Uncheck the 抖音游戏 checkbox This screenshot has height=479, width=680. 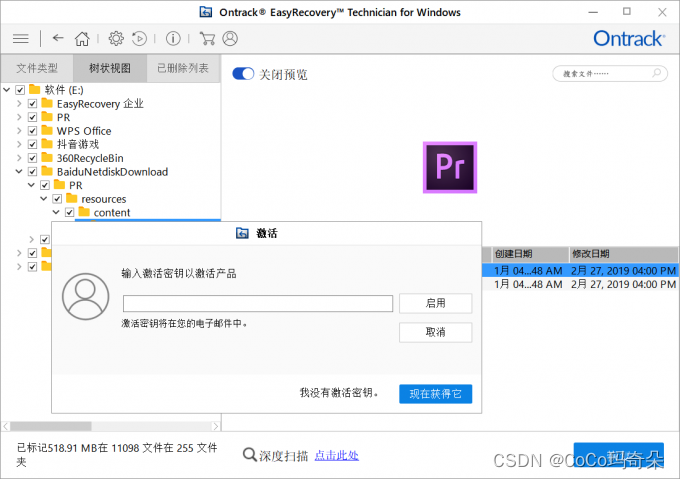click(x=33, y=144)
